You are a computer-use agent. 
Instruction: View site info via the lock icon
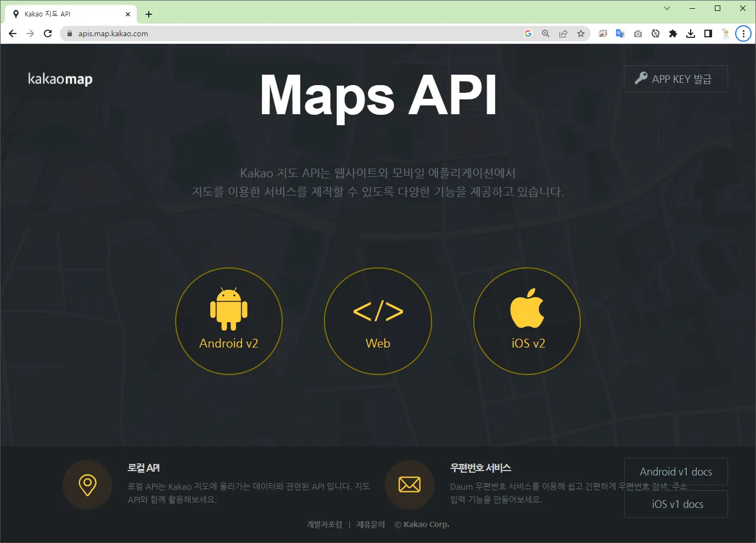point(70,33)
